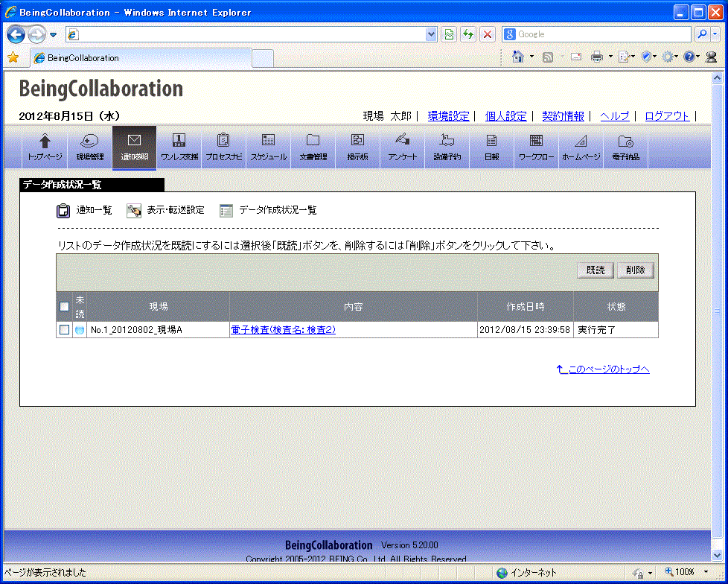Click the browser Forward button

[36, 34]
